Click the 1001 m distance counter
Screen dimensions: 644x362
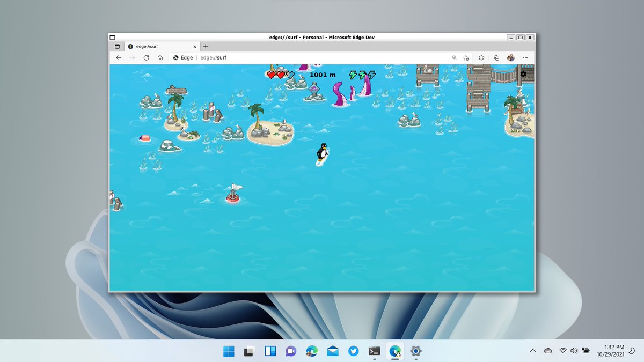(x=323, y=75)
